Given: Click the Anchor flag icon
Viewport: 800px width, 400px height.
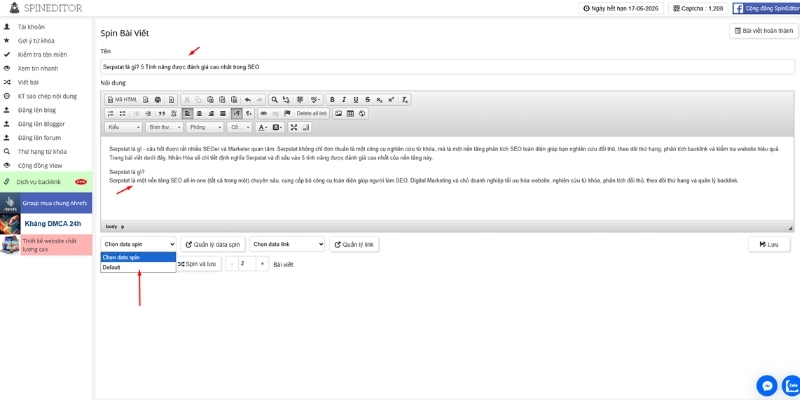Looking at the screenshot, I should (x=287, y=113).
